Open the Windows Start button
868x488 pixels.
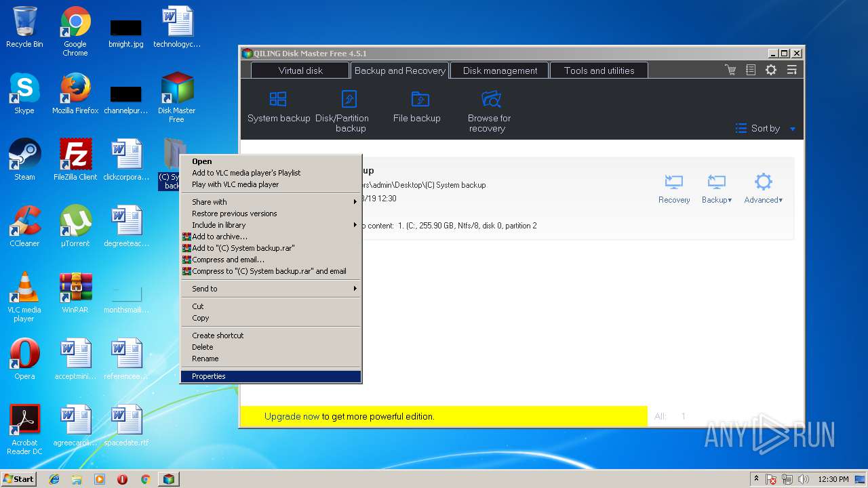(19, 479)
